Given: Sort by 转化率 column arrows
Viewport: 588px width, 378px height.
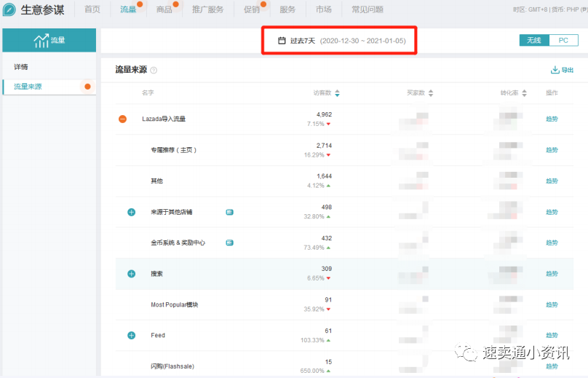Looking at the screenshot, I should [524, 92].
